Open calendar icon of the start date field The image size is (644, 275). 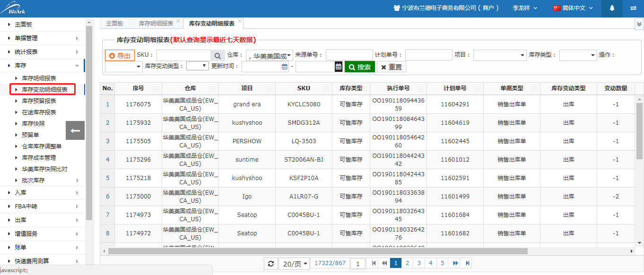click(285, 67)
